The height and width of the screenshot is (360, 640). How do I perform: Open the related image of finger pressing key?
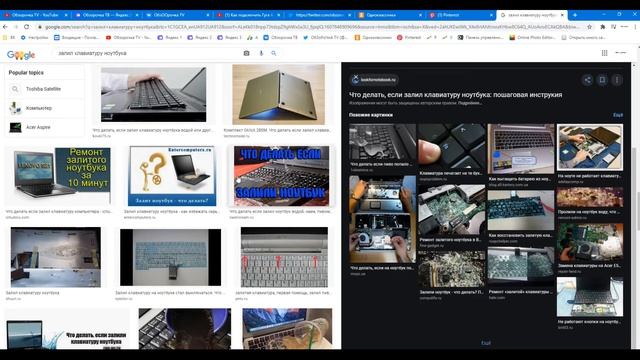click(451, 147)
